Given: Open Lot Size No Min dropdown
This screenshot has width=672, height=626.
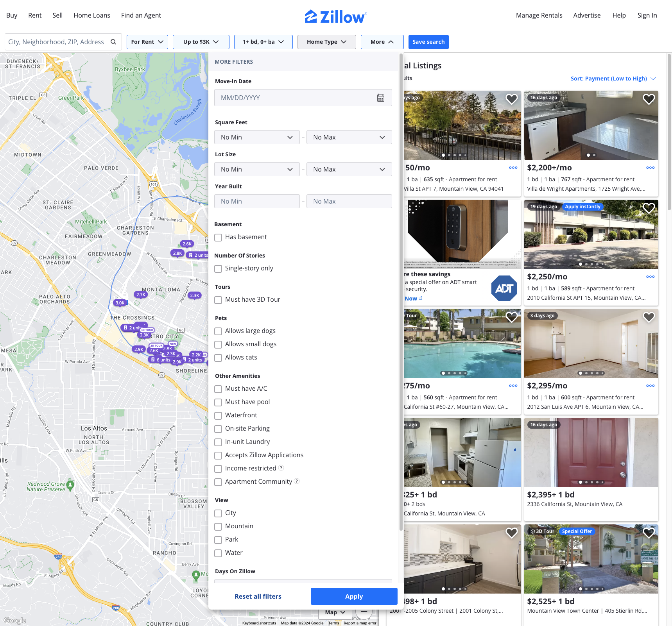Looking at the screenshot, I should click(x=257, y=169).
